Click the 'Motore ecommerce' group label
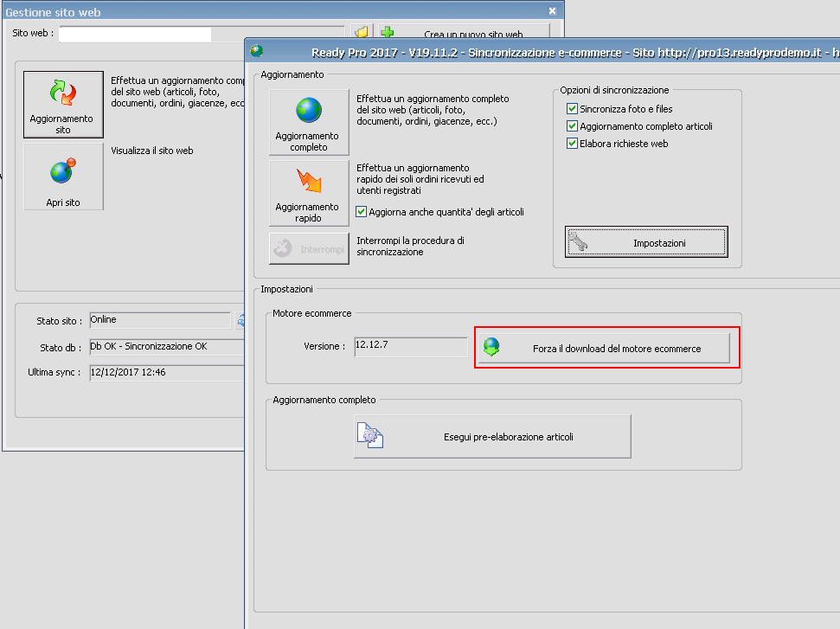840x629 pixels. [x=311, y=313]
